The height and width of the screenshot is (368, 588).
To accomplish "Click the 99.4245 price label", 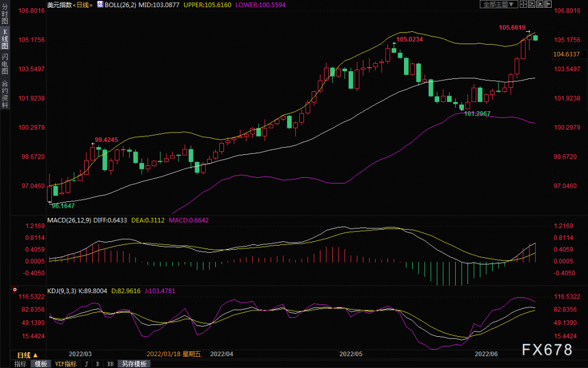I will point(106,140).
